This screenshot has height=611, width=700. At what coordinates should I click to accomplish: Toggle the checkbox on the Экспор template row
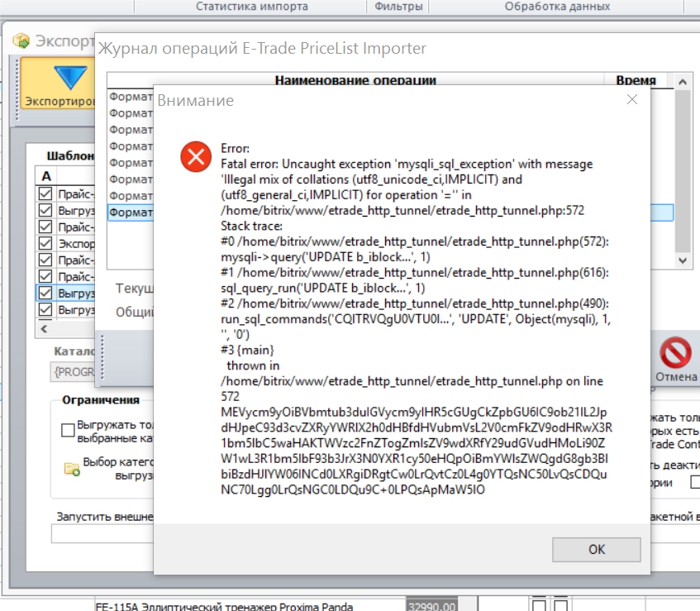pos(45,243)
